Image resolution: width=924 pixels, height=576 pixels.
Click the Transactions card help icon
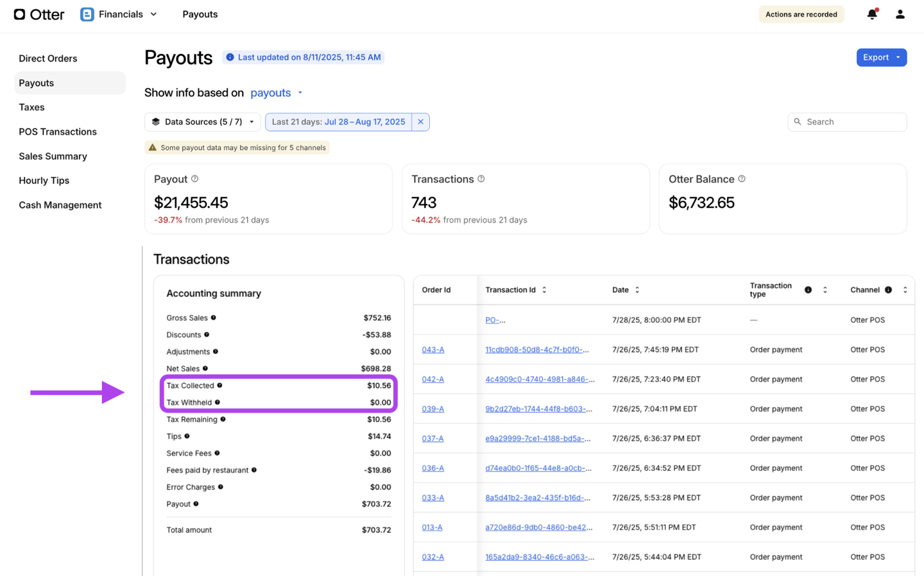coord(481,179)
